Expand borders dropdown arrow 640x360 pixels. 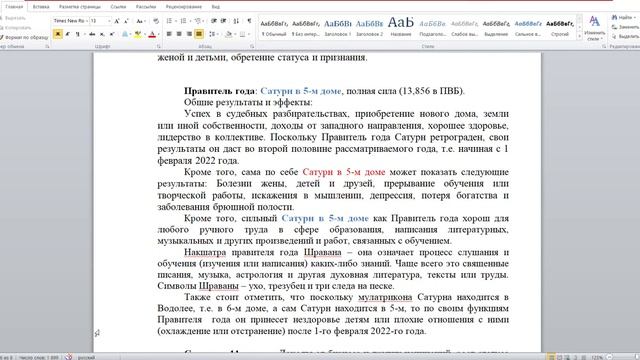(249, 34)
